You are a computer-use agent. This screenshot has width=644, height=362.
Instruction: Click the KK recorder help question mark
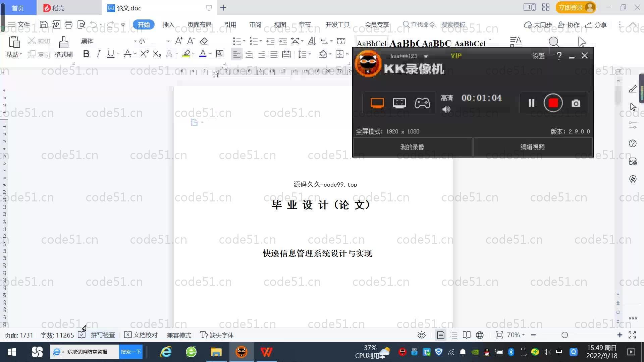[559, 56]
